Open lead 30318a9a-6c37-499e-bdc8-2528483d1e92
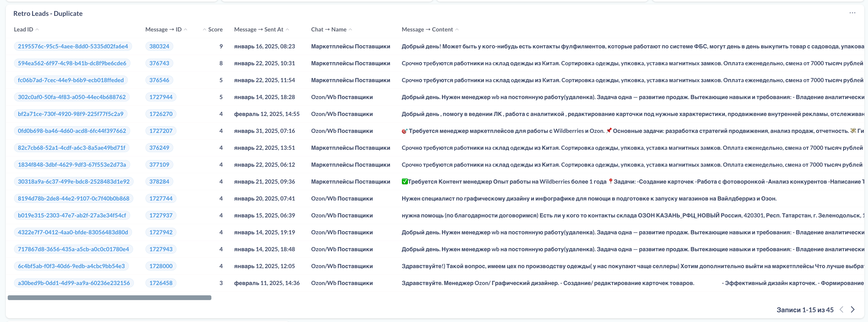This screenshot has height=322, width=868. (x=74, y=181)
